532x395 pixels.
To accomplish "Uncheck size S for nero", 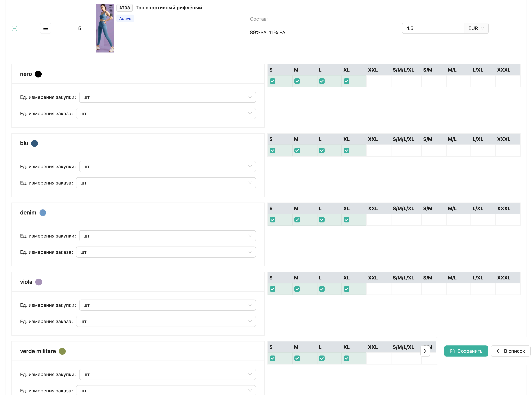I will click(272, 81).
